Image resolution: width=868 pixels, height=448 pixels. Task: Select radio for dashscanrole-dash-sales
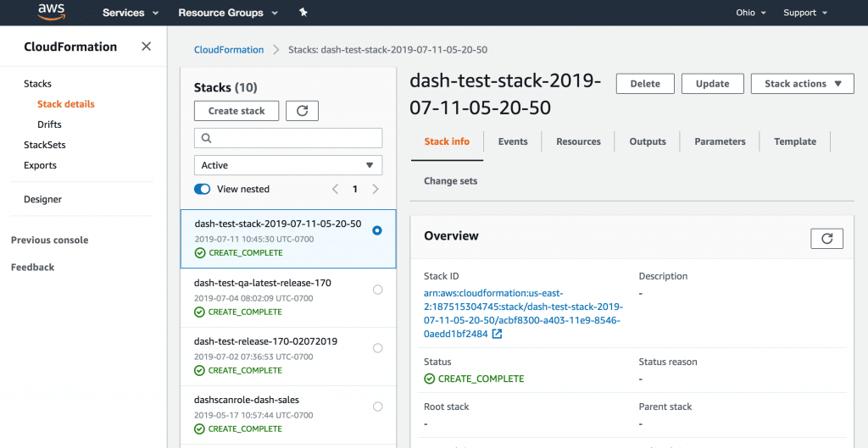pyautogui.click(x=377, y=407)
